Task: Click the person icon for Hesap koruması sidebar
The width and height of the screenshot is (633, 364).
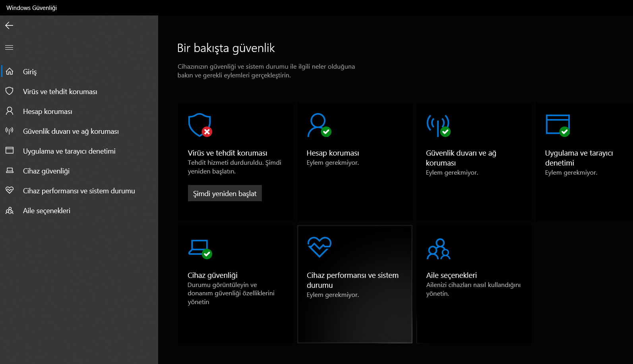Action: click(x=10, y=111)
